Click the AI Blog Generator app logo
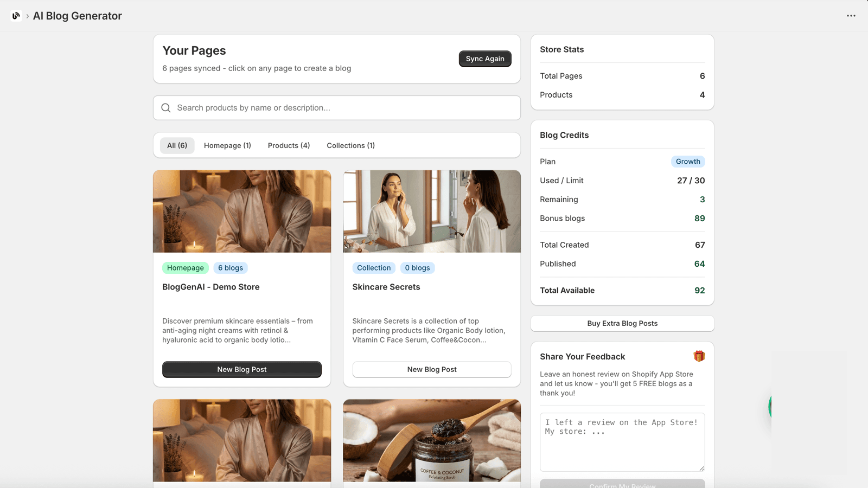 pos(15,16)
